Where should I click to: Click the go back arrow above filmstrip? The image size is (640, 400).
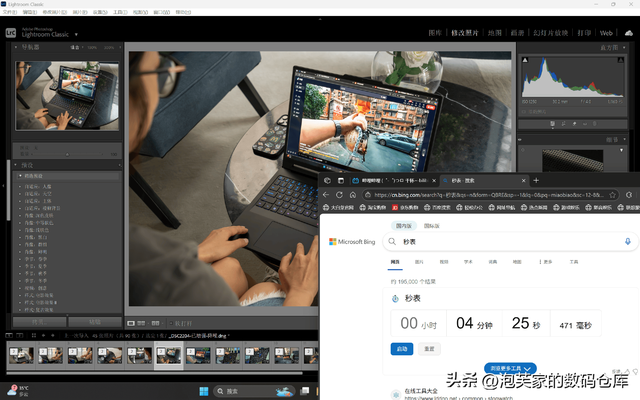(43, 335)
